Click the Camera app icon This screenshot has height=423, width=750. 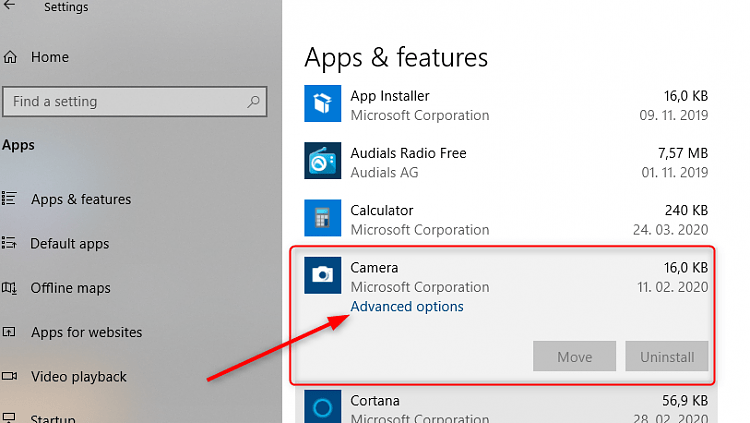[x=322, y=275]
